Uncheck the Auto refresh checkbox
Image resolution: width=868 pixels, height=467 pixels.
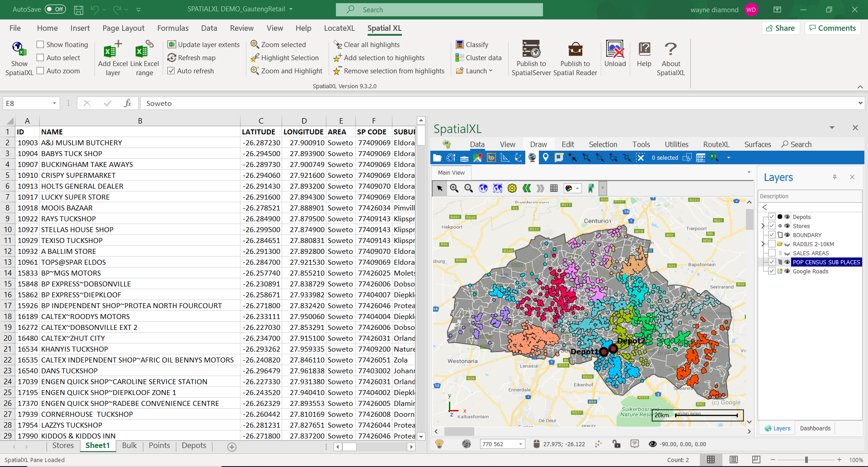171,71
